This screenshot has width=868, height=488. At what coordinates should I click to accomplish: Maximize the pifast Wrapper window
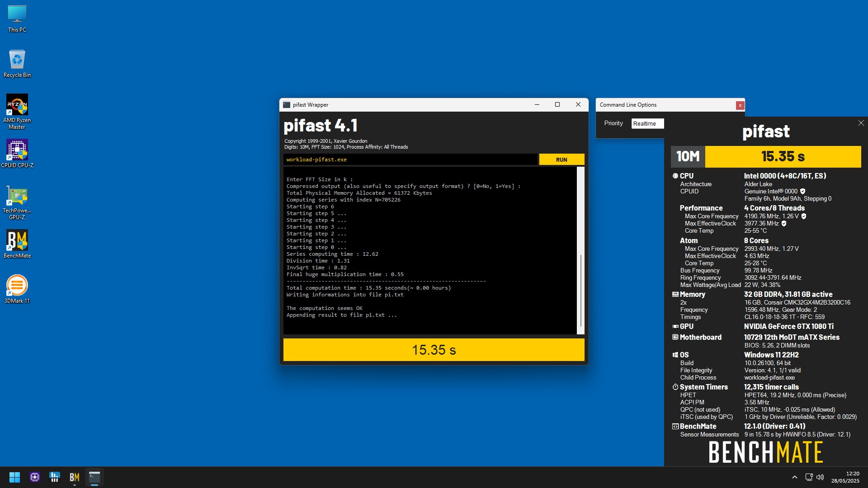point(557,105)
